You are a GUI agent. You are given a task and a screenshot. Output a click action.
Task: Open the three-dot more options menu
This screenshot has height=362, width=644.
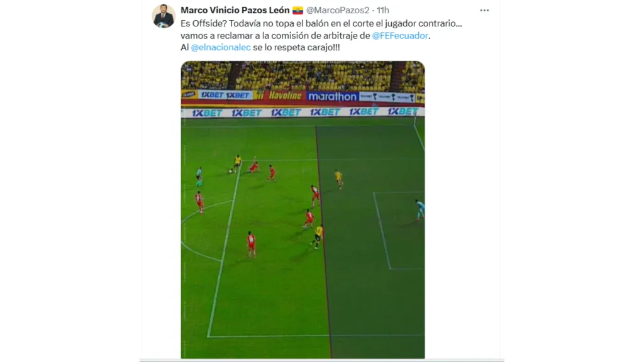[484, 11]
